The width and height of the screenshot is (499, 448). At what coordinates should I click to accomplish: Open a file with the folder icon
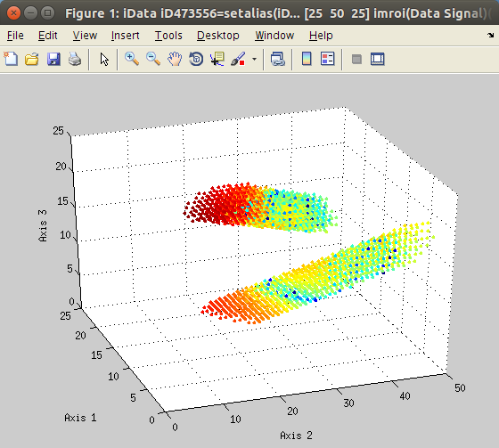(x=32, y=59)
